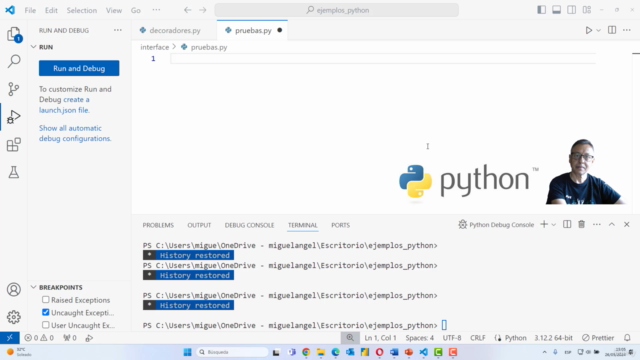Click the zoom magnifier in status bar
Screen dimensions: 640x360
pyautogui.click(x=350, y=338)
